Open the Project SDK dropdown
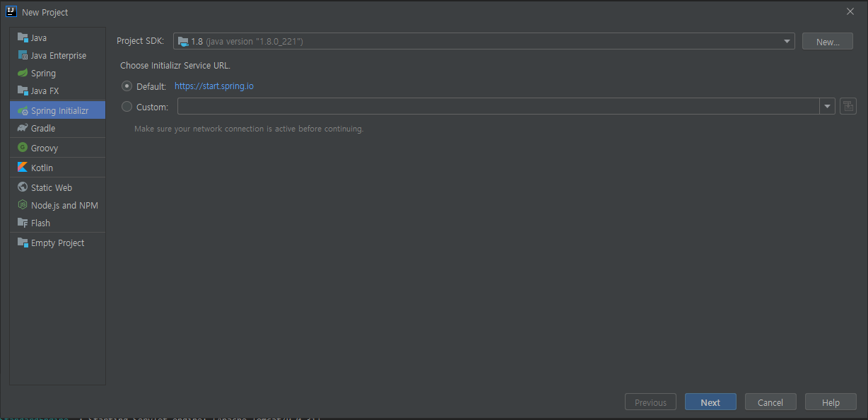 [483, 41]
